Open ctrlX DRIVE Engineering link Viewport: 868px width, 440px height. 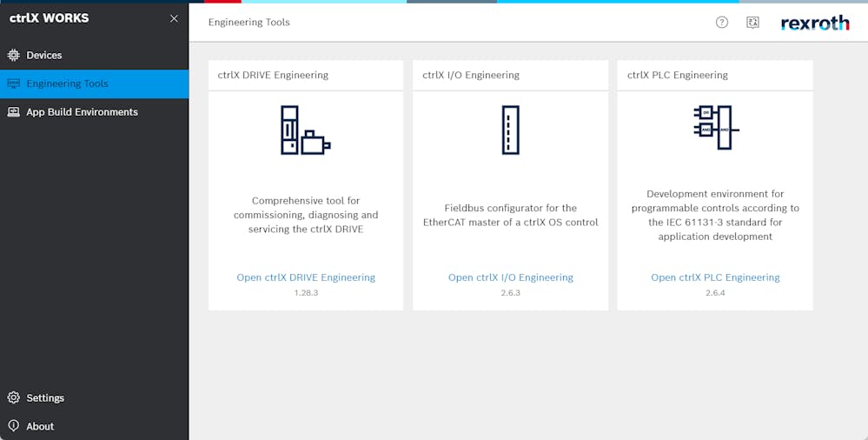(306, 277)
